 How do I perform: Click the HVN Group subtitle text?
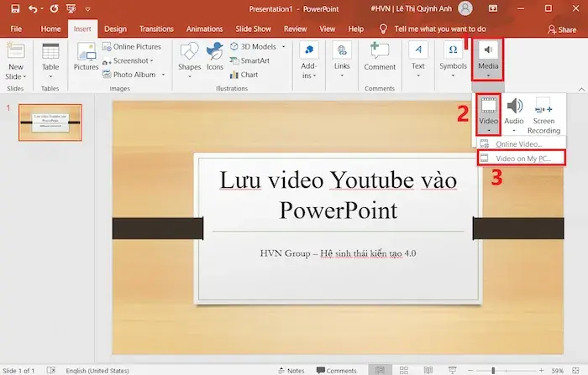point(338,253)
